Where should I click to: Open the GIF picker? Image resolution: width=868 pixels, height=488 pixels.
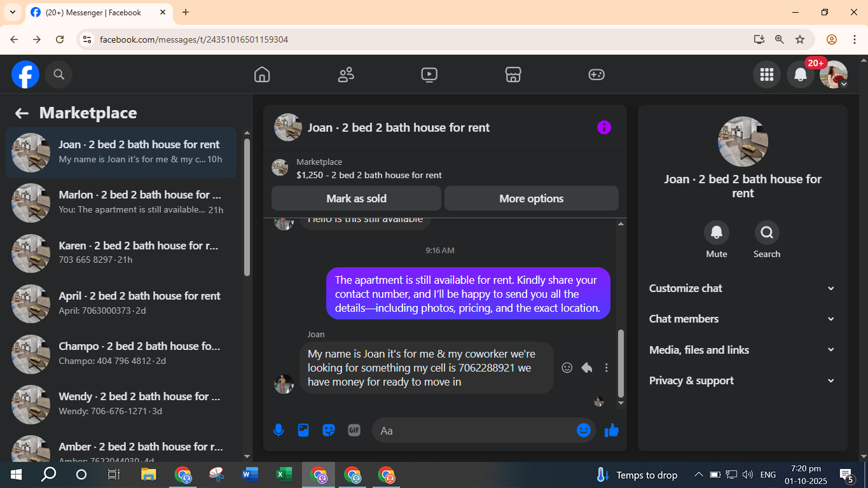[354, 431]
